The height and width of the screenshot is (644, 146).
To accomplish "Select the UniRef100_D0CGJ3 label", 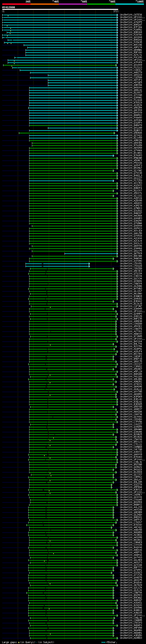I will [x=131, y=243].
